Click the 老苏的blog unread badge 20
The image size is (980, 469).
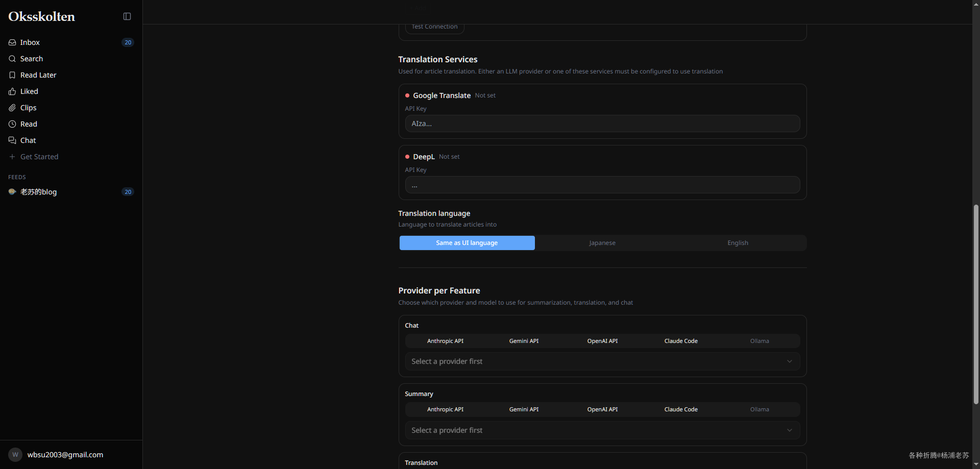[128, 192]
